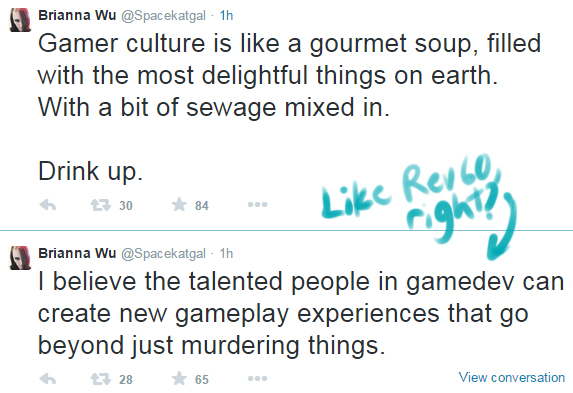
Task: Open @Spacekatgal handle on second tweet
Action: tap(163, 253)
